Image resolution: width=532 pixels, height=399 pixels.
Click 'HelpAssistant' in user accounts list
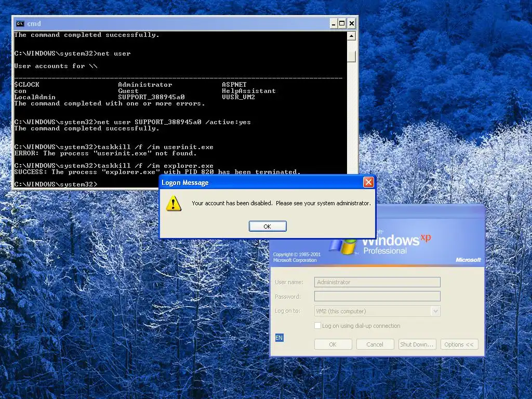pyautogui.click(x=249, y=91)
